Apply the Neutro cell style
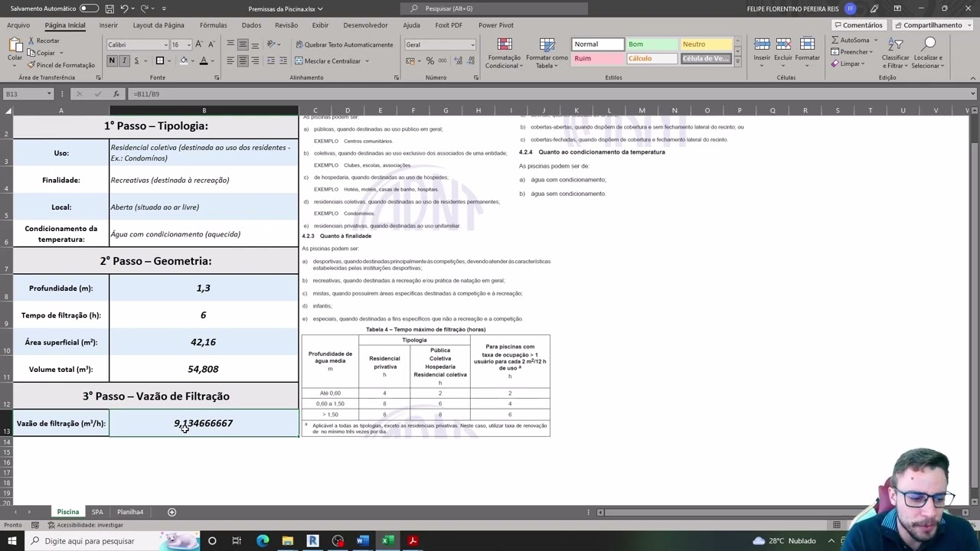Screen dimensions: 980x551 point(706,44)
